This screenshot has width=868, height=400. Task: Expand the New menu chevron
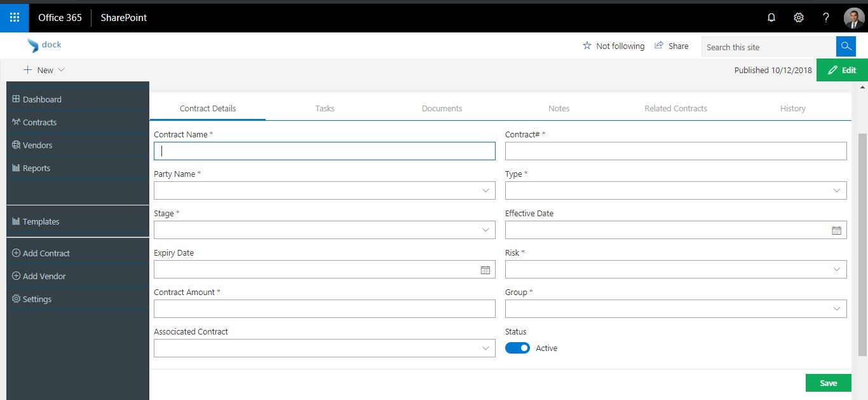pyautogui.click(x=62, y=70)
